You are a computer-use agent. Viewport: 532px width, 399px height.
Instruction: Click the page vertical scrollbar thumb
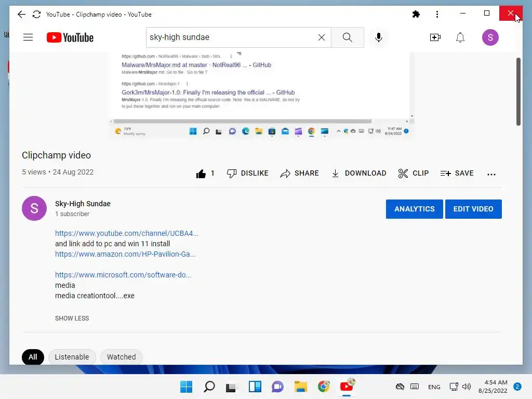(518, 91)
